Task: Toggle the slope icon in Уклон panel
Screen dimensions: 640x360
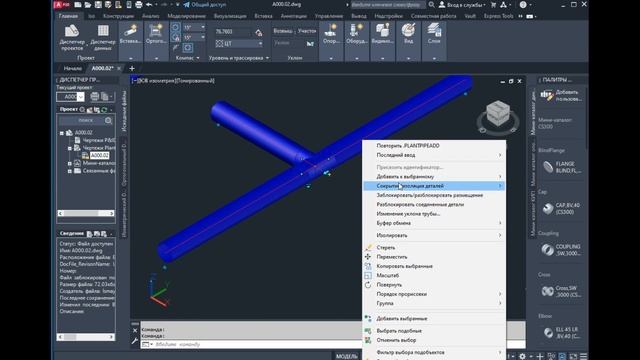Action: (x=310, y=43)
